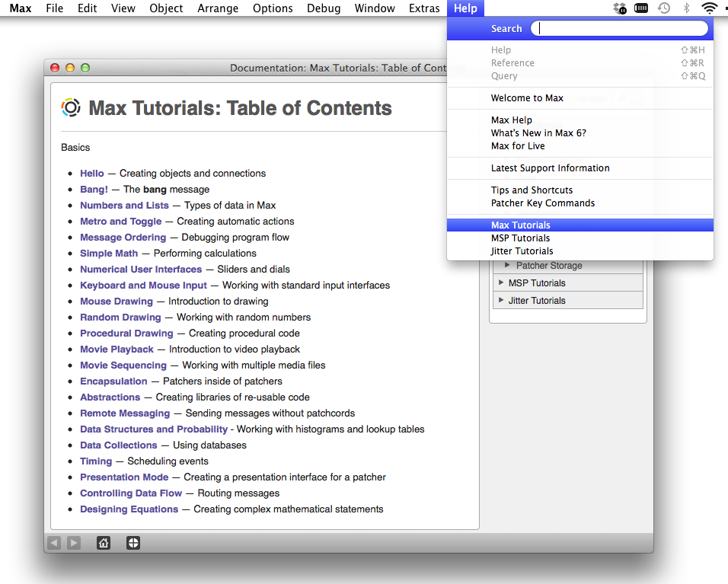
Task: Open Numerical User Interfaces tutorial
Action: tap(141, 270)
